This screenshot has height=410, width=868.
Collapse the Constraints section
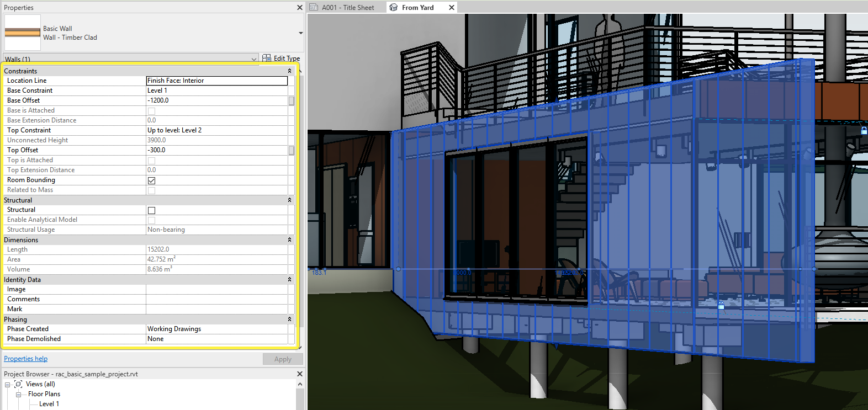coord(289,71)
